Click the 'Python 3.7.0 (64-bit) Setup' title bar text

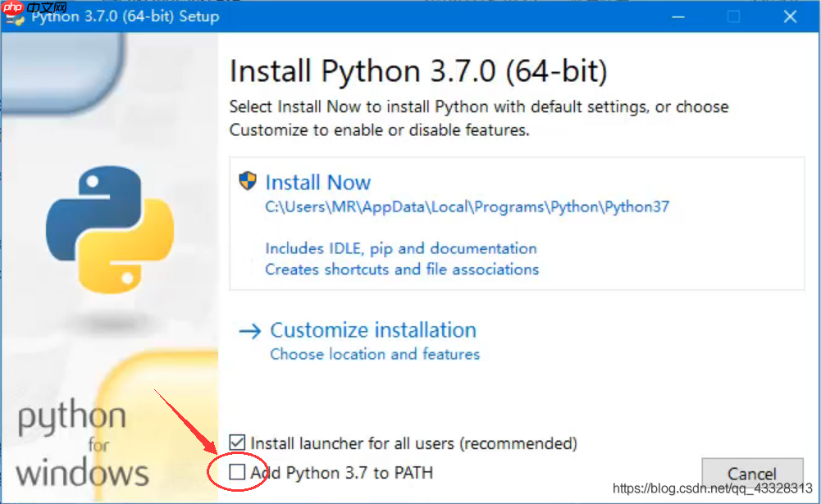125,16
